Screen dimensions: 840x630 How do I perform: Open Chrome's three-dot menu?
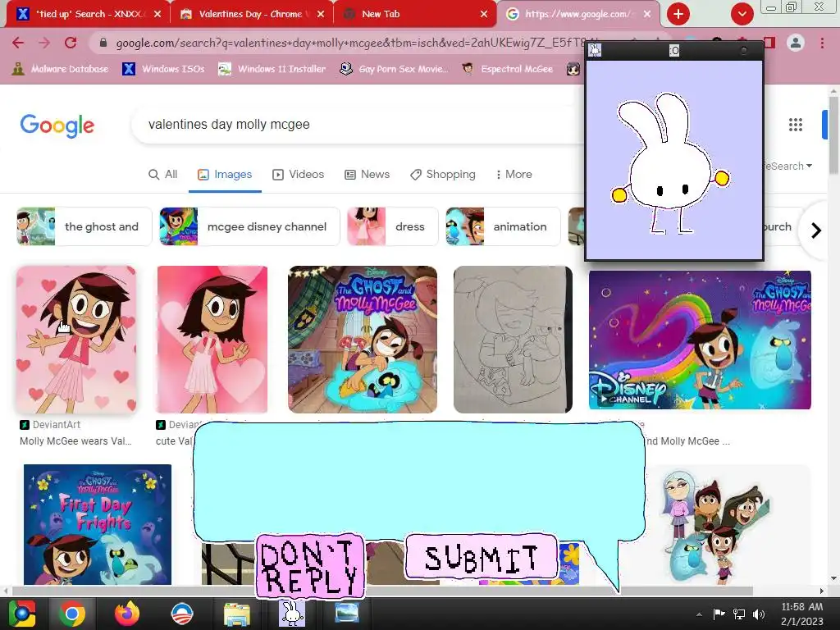(822, 43)
